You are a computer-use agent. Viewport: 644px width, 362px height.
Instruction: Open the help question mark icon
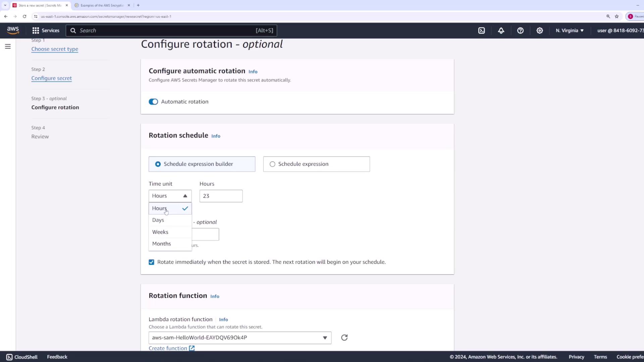[520, 31]
